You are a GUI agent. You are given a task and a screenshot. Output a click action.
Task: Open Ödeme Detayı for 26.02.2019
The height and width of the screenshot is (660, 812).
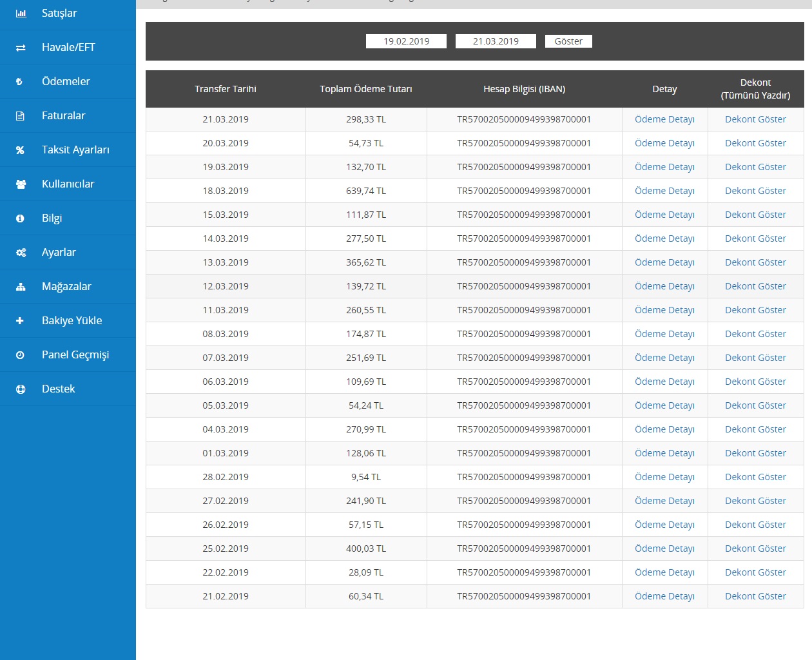(x=664, y=525)
